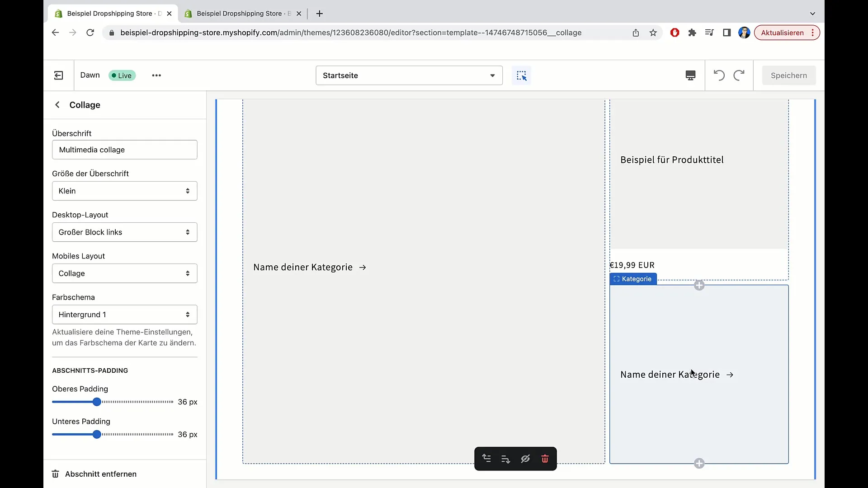Open the Größe der Überschrift dropdown

point(124,191)
